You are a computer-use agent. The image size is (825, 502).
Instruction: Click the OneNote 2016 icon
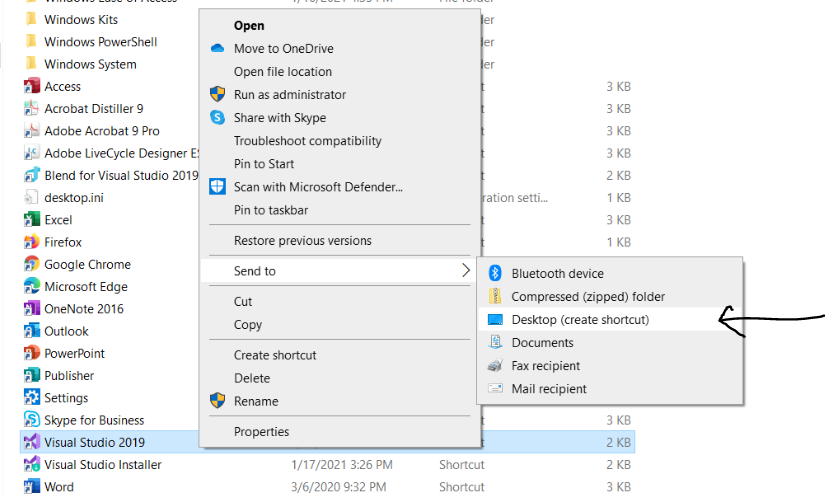[32, 309]
